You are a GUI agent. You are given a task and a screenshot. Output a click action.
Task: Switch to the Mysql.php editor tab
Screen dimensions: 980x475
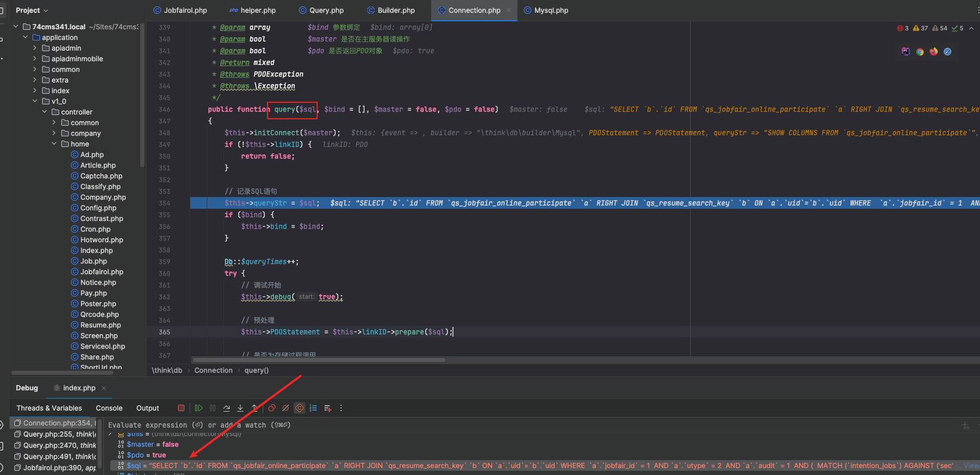[546, 10]
